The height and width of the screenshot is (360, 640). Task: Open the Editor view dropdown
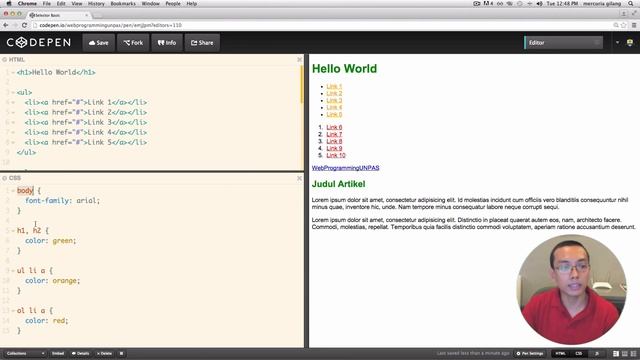pos(563,42)
